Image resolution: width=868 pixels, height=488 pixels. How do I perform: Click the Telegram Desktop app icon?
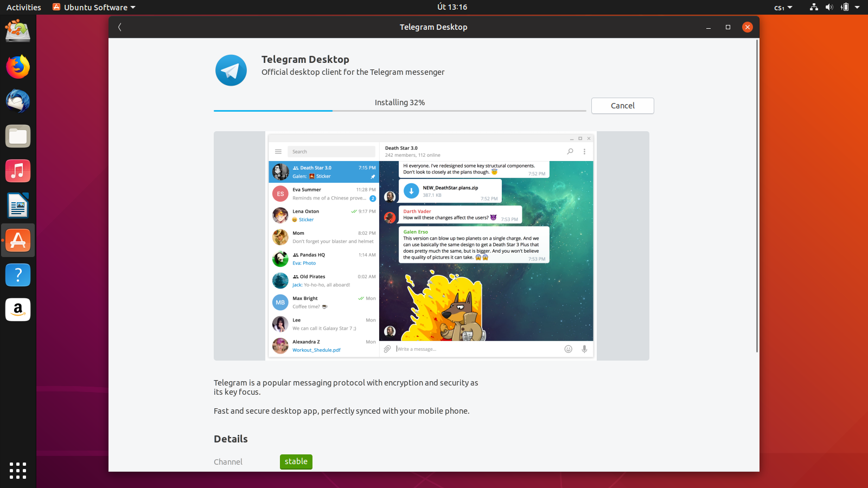[231, 70]
